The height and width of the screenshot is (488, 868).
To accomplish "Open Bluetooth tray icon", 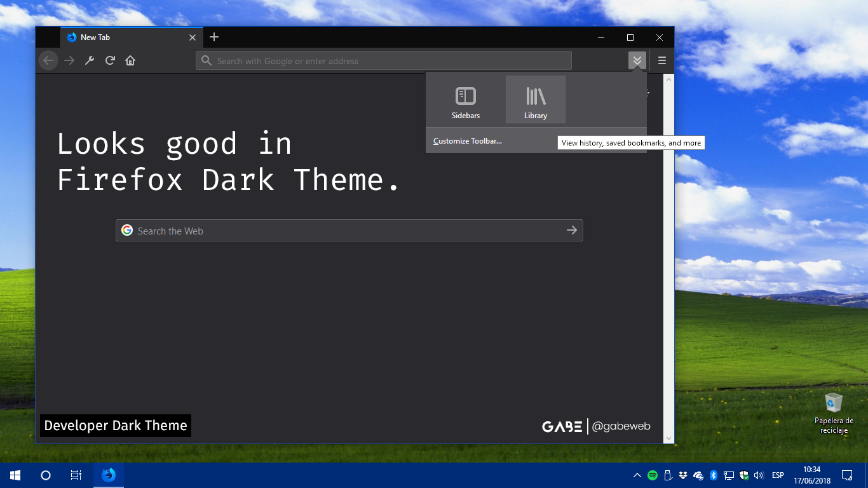I will 714,475.
